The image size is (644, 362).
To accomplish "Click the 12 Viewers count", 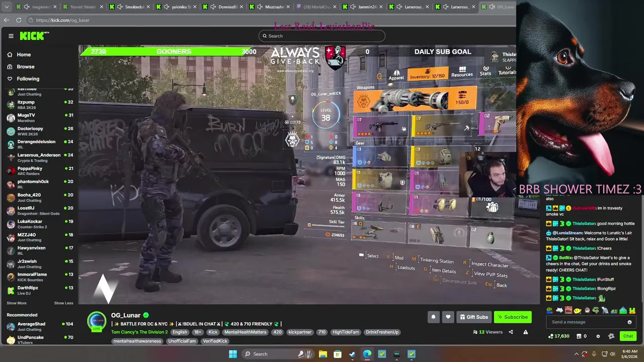I will pos(488,332).
